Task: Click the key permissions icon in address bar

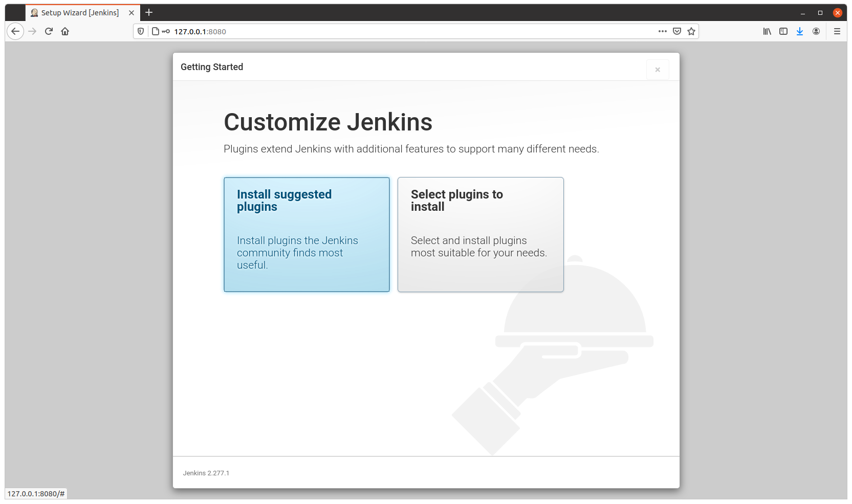Action: click(166, 31)
